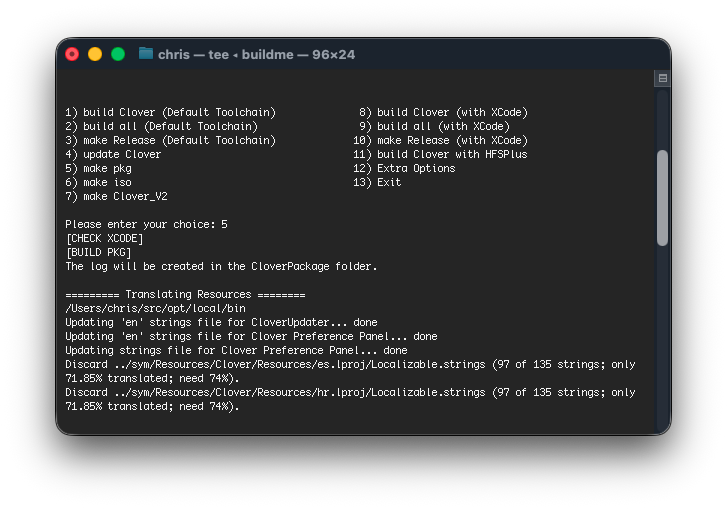Click the CloverUpdater strings update line
The height and width of the screenshot is (509, 727).
pyautogui.click(x=221, y=322)
